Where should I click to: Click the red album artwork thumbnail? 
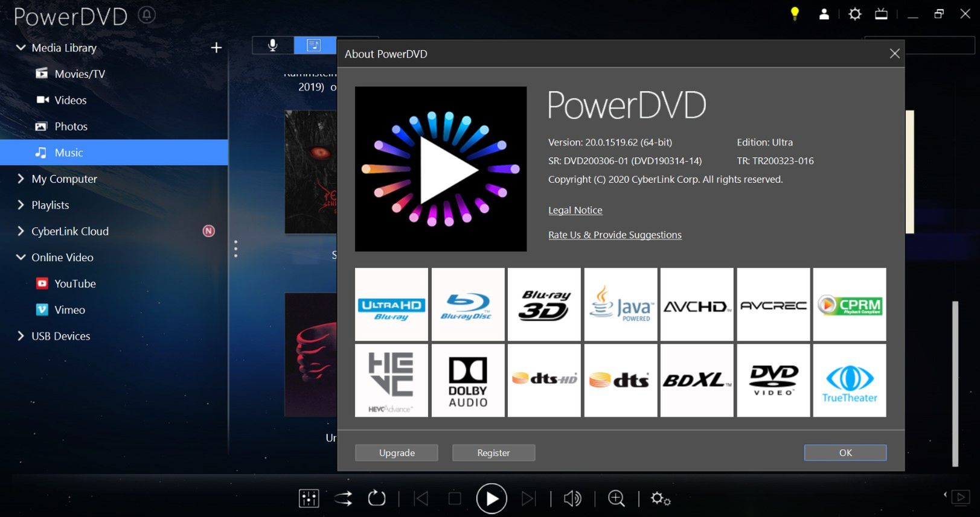[x=310, y=355]
